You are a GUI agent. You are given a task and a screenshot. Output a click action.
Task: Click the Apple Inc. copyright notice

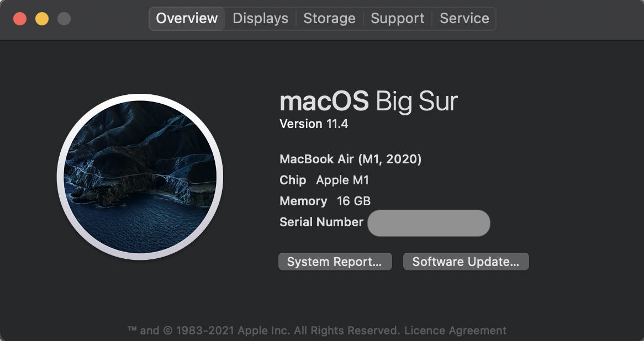(x=263, y=331)
